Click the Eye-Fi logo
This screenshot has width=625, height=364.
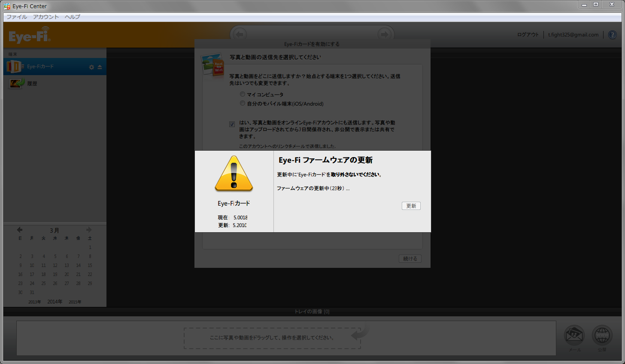[30, 35]
